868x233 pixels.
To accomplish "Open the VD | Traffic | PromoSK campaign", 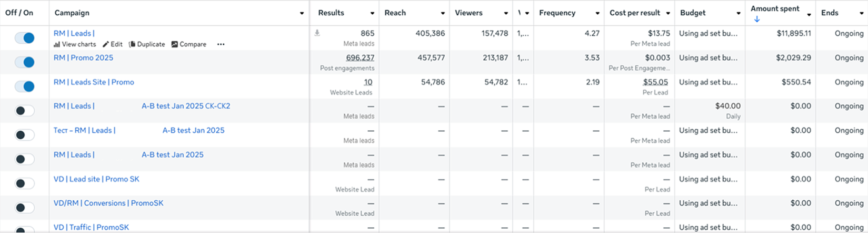I will coord(91,227).
